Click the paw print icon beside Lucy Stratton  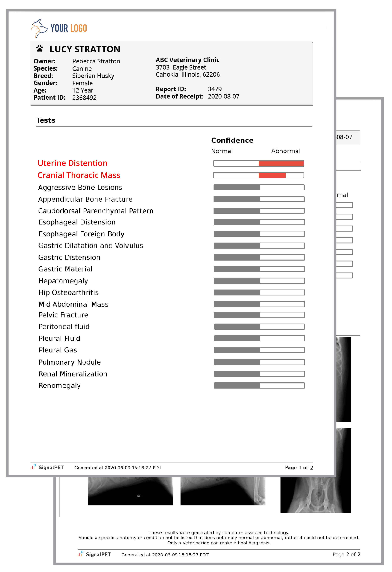40,49
